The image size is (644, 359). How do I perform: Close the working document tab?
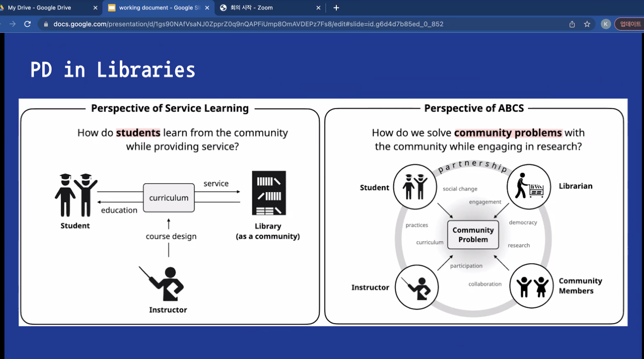click(x=207, y=8)
